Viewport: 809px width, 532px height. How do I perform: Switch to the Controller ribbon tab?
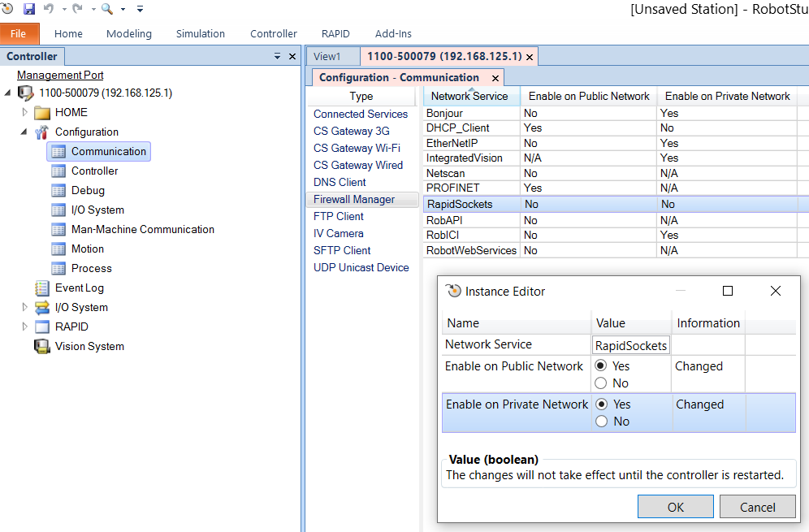(x=274, y=33)
